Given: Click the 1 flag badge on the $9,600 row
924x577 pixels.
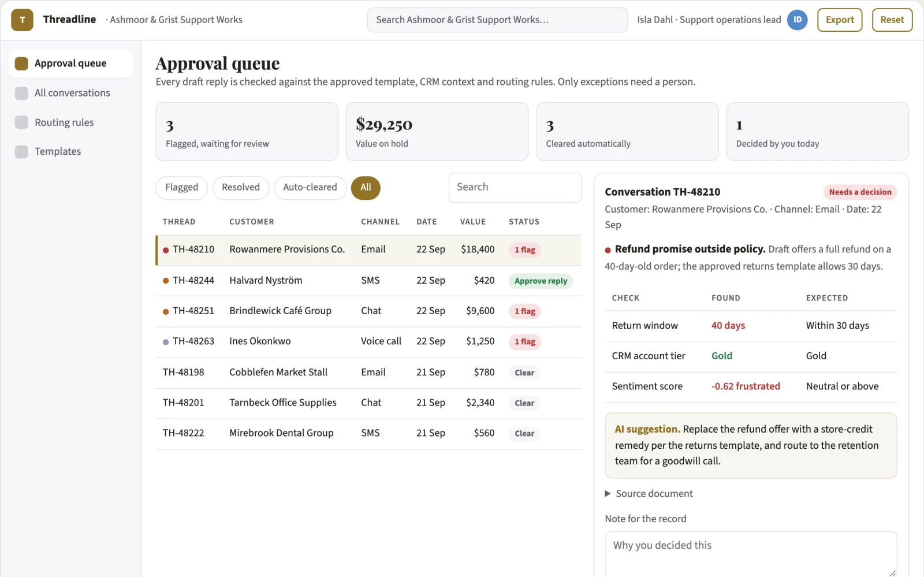Looking at the screenshot, I should coord(525,311).
